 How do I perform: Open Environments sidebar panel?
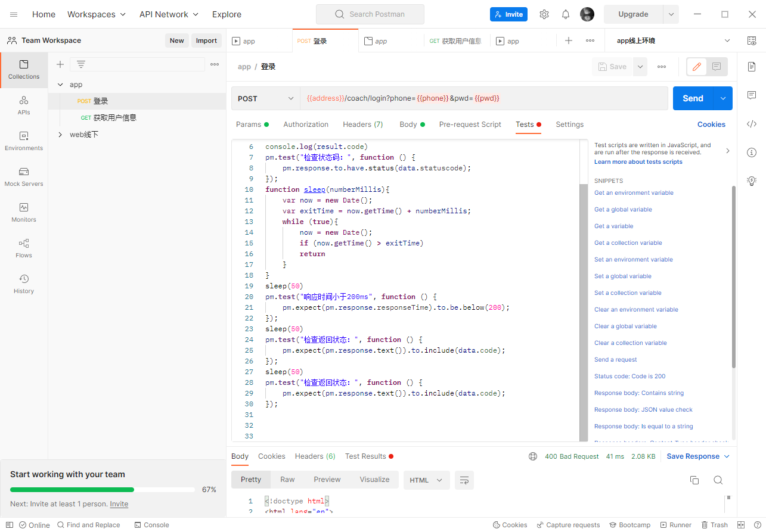(24, 141)
